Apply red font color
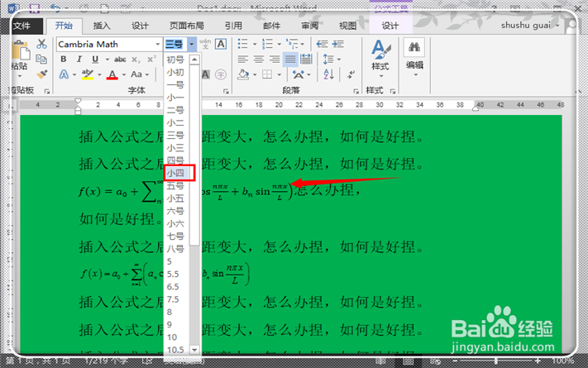588x368 pixels. coord(112,74)
